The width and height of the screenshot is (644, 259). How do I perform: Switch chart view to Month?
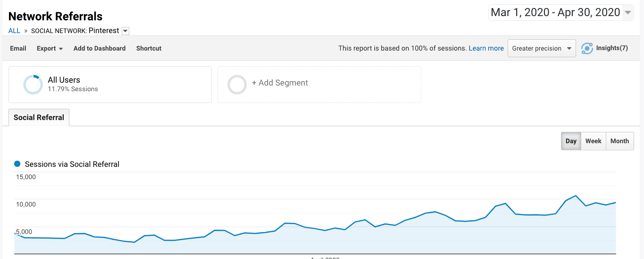[x=619, y=141]
